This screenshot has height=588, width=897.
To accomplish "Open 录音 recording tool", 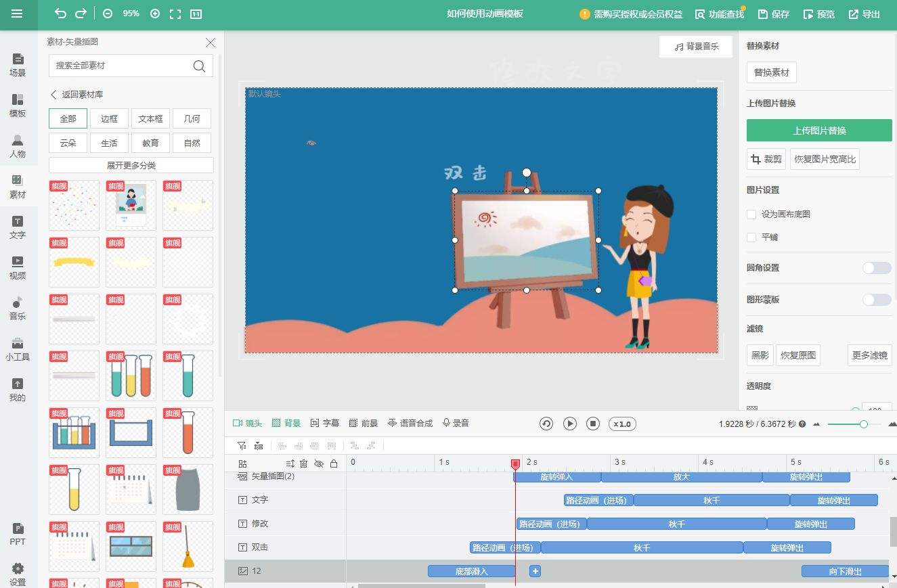I will click(456, 423).
